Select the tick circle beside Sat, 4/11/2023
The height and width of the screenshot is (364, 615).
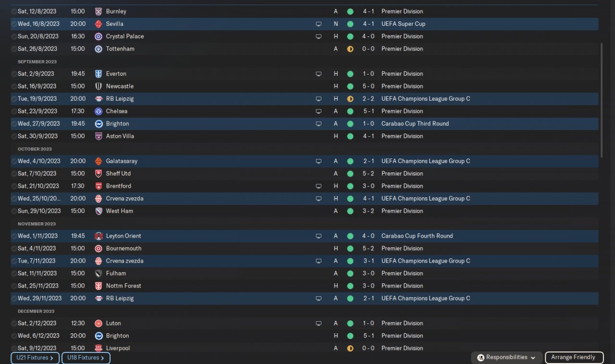click(x=14, y=248)
